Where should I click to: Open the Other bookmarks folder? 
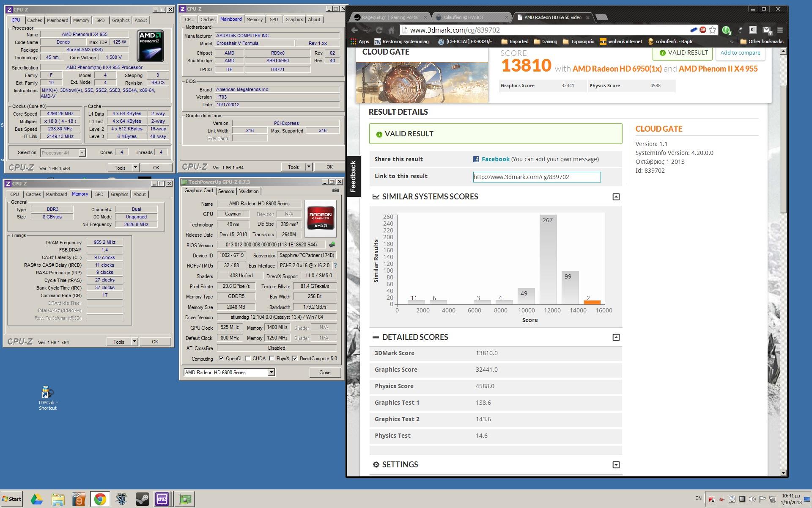[762, 41]
